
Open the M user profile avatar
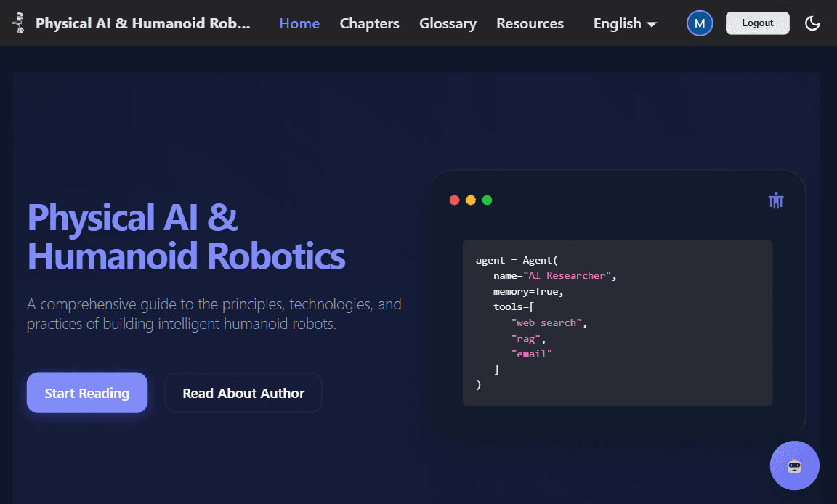[699, 23]
